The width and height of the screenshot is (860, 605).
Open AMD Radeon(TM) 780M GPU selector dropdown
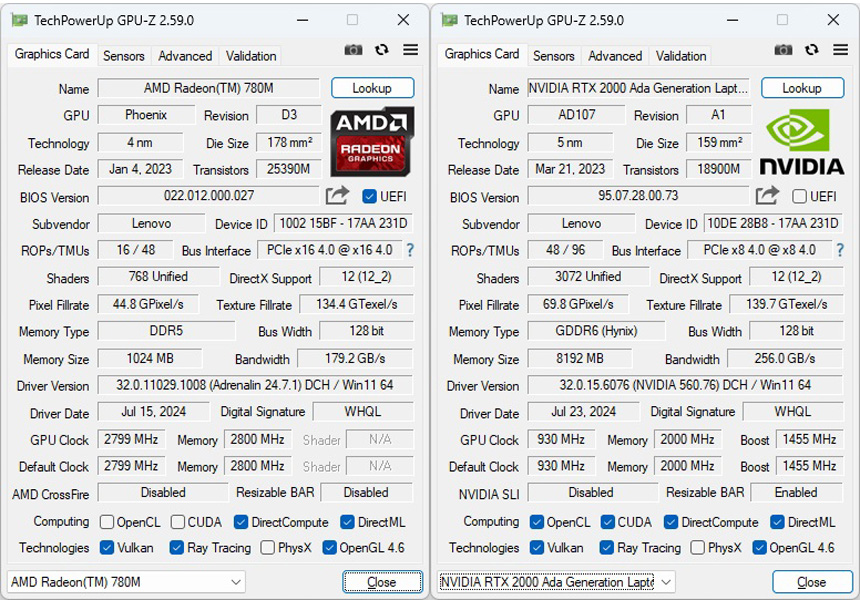[x=126, y=581]
